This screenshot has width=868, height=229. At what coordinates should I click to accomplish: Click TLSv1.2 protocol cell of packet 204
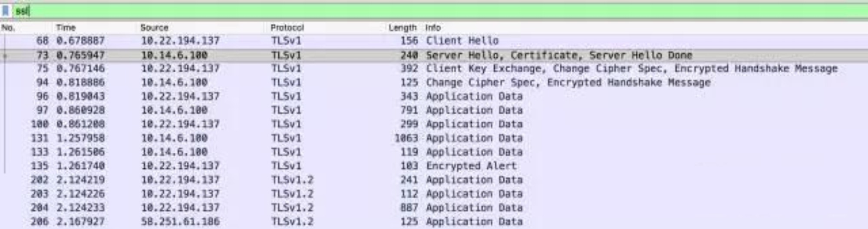(292, 207)
